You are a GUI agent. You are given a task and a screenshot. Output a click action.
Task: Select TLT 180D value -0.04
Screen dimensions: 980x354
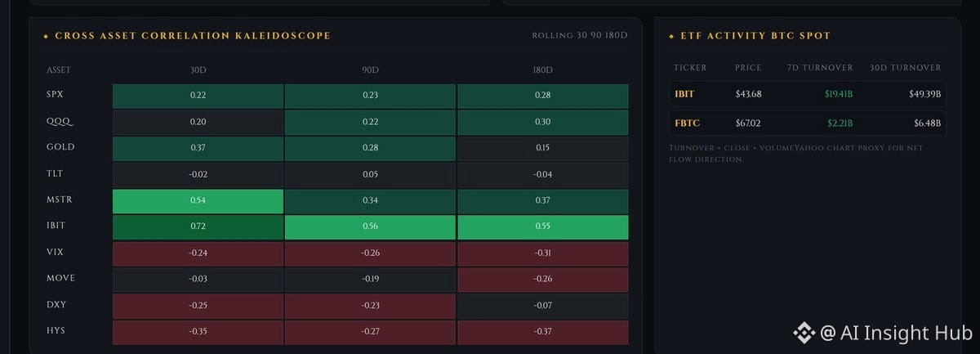click(543, 174)
